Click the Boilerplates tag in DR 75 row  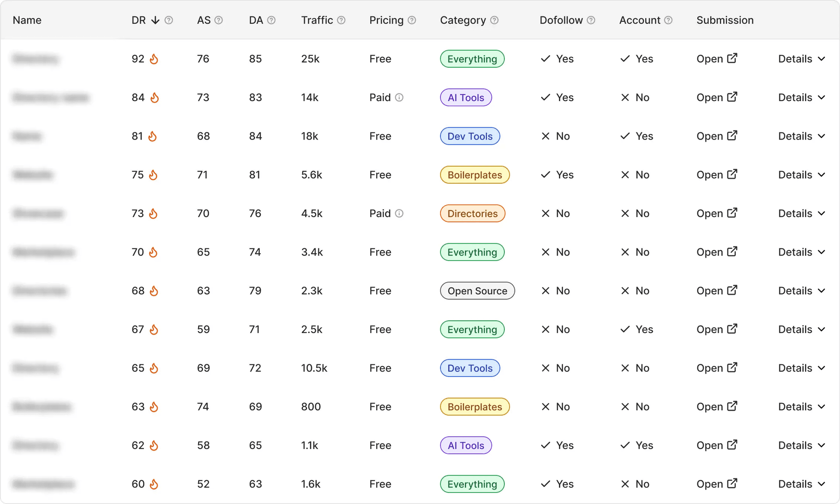[475, 175]
